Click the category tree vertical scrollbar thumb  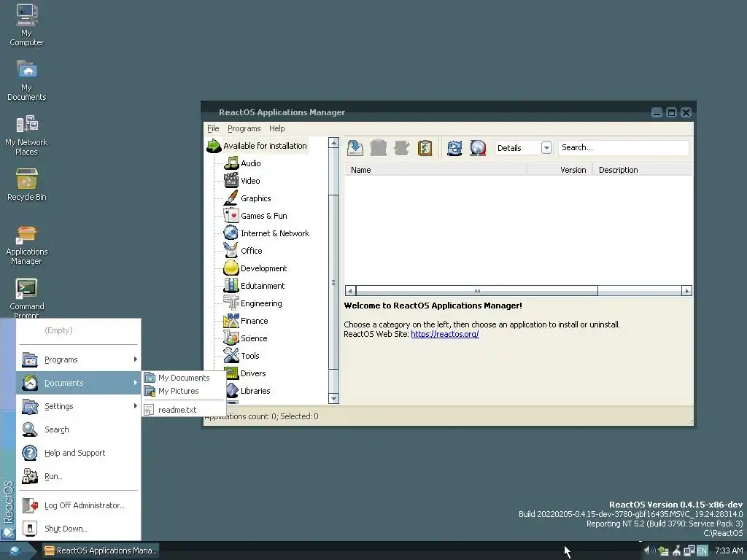click(x=334, y=282)
